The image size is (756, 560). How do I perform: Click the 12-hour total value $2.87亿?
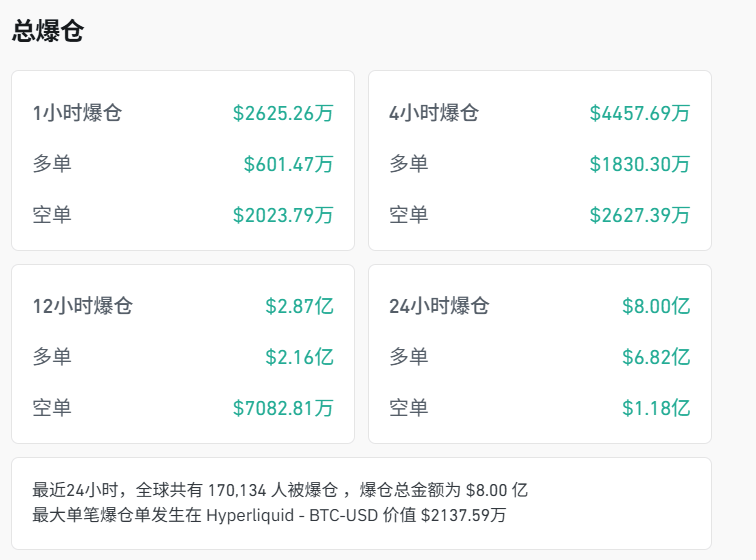tap(299, 306)
